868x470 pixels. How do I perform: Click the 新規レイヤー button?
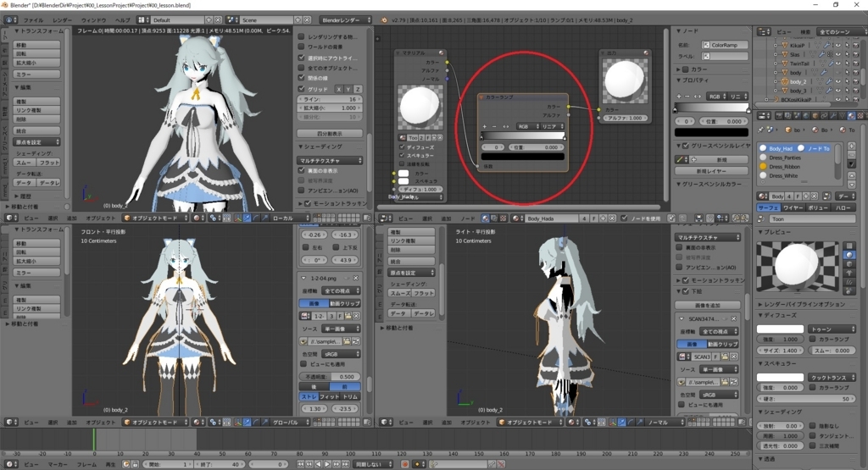pos(711,171)
